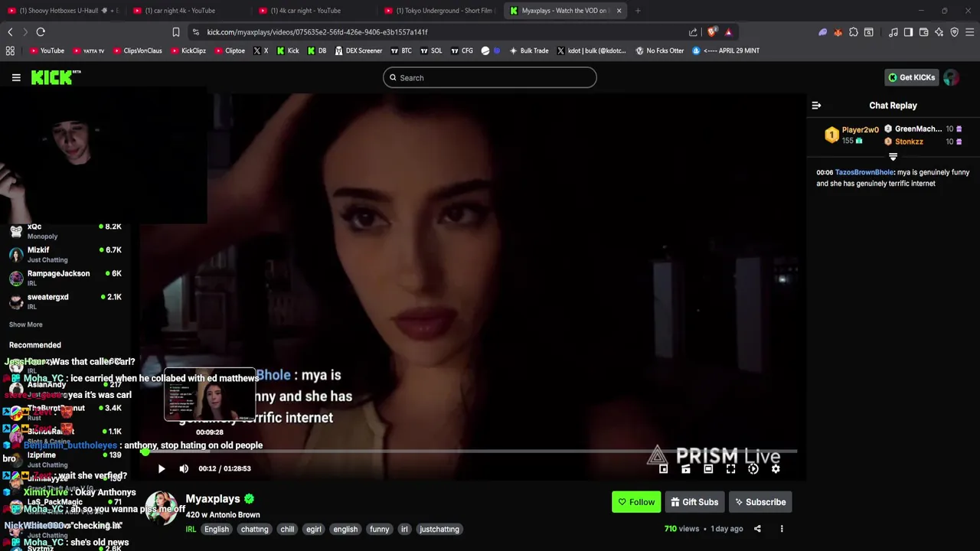Open the KickClipz bookmark
The width and height of the screenshot is (980, 551).
(x=188, y=51)
